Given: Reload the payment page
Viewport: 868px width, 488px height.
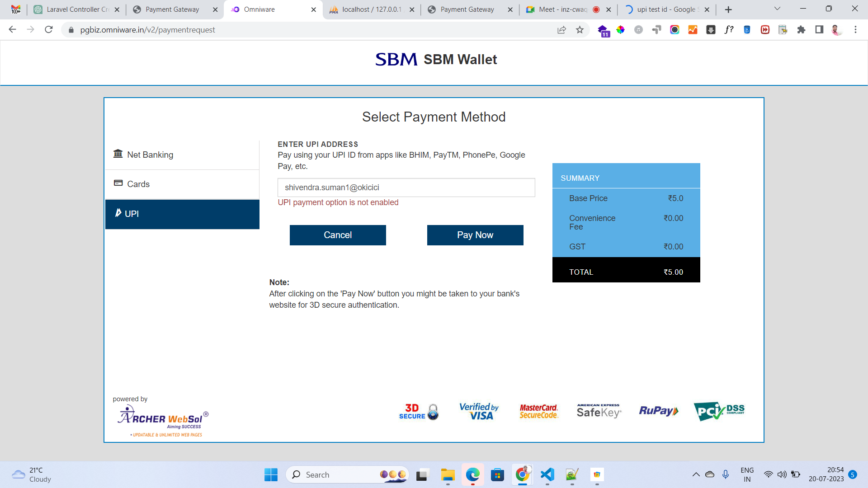Looking at the screenshot, I should [x=49, y=30].
